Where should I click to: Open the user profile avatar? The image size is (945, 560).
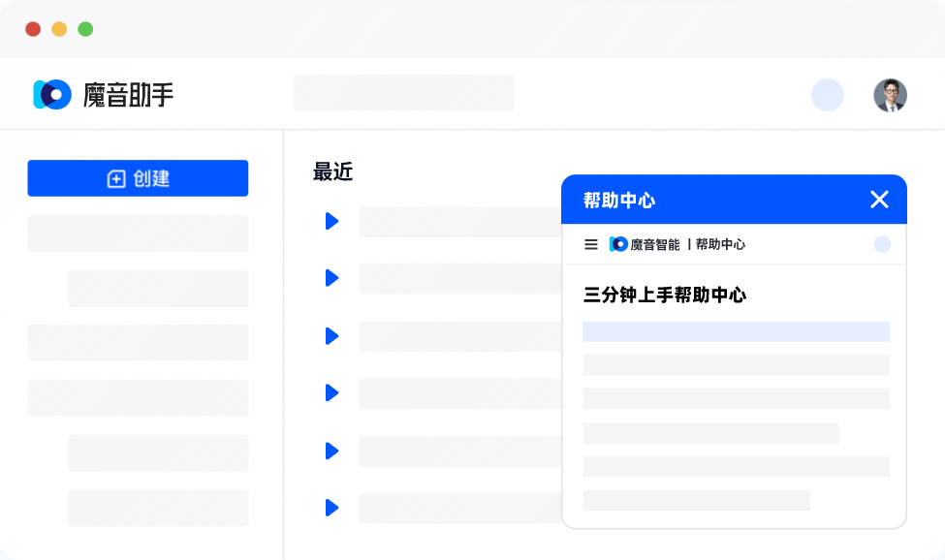click(890, 95)
